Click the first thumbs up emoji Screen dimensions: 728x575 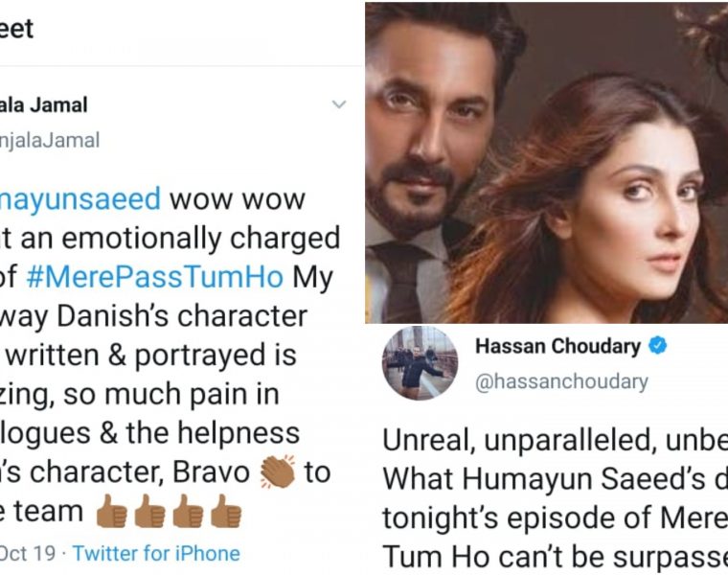tap(111, 511)
